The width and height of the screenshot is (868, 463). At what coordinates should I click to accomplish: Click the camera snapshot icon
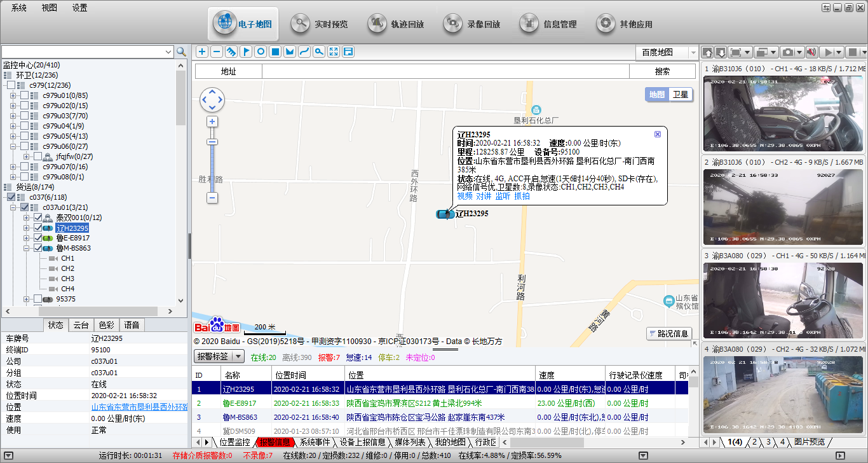(x=788, y=52)
